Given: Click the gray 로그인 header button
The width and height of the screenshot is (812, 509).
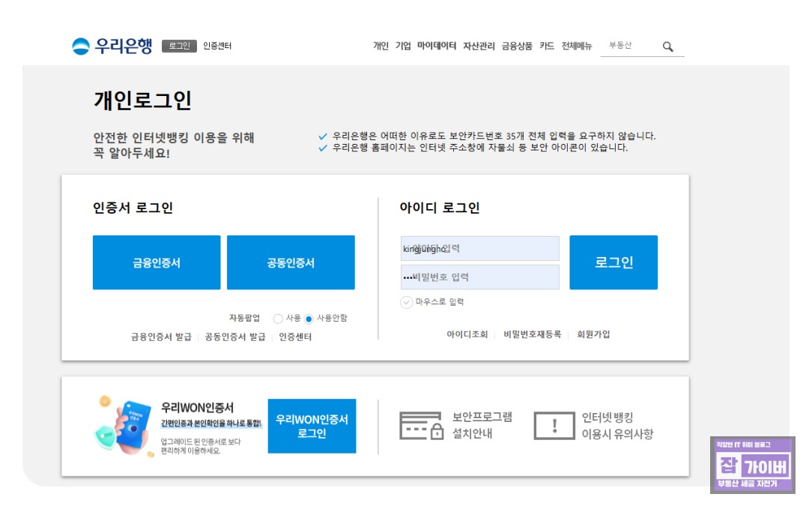Looking at the screenshot, I should click(179, 46).
